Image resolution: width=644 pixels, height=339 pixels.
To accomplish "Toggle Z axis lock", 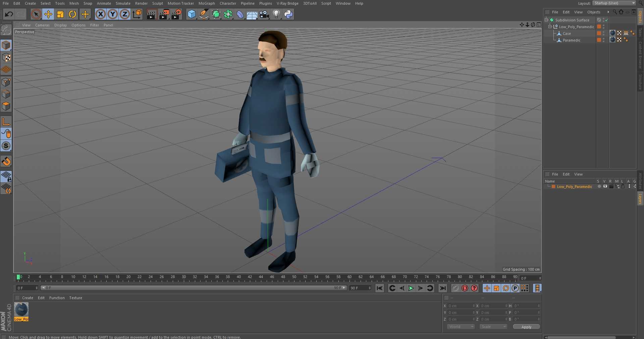I will [125, 14].
